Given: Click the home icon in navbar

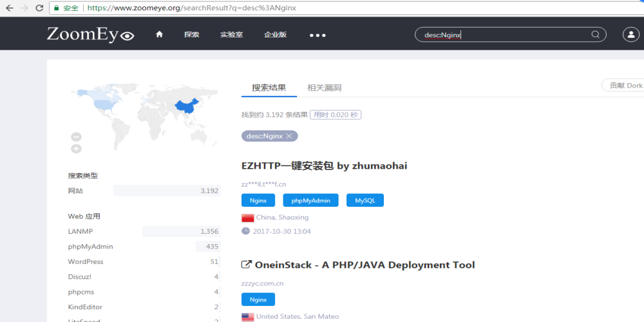Looking at the screenshot, I should pyautogui.click(x=159, y=35).
